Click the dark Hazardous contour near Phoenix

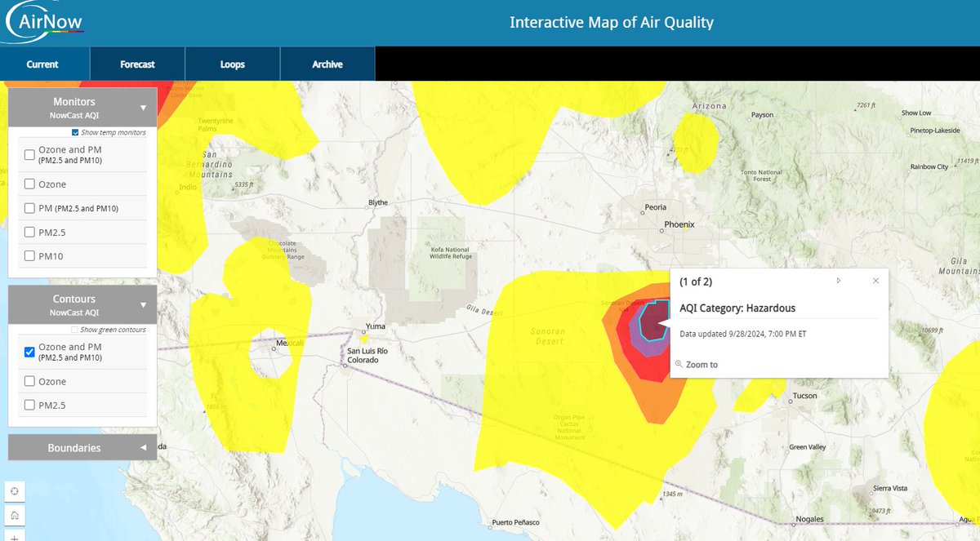coord(653,318)
